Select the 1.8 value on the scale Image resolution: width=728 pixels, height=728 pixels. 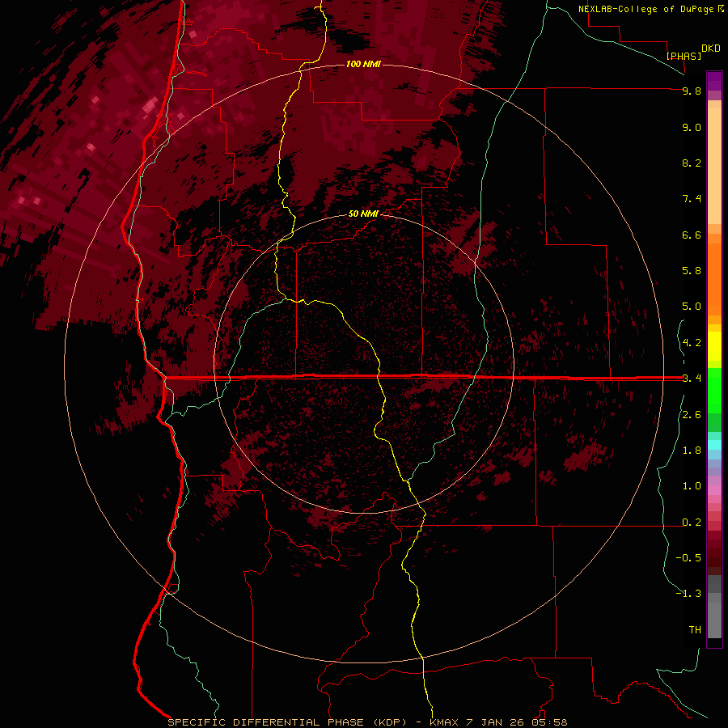[692, 451]
